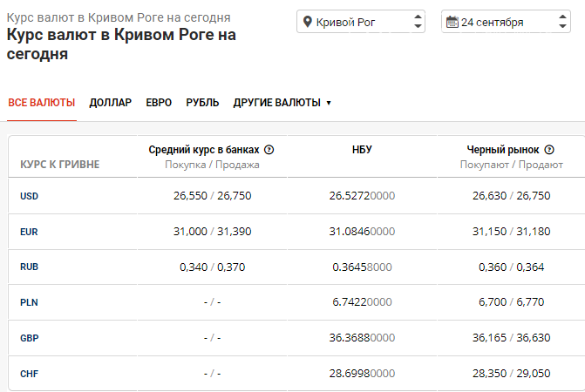Click the НБУ column header

(362, 150)
